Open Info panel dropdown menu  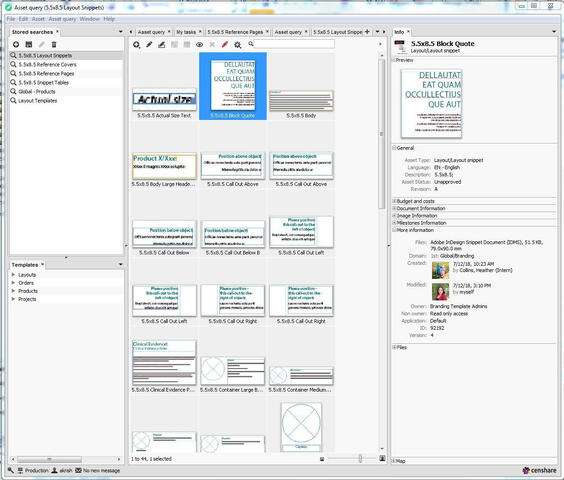(554, 32)
